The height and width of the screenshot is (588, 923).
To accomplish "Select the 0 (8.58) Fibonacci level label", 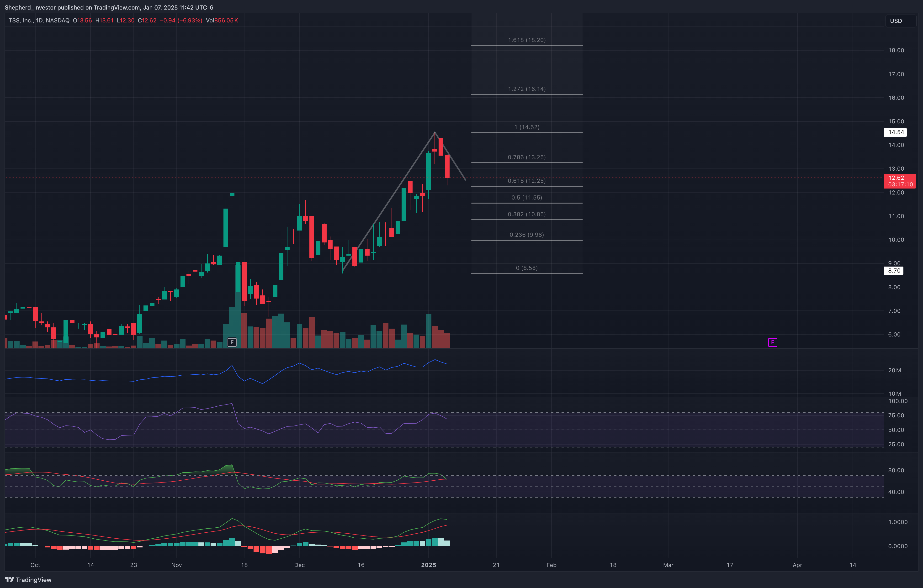I will tap(527, 268).
